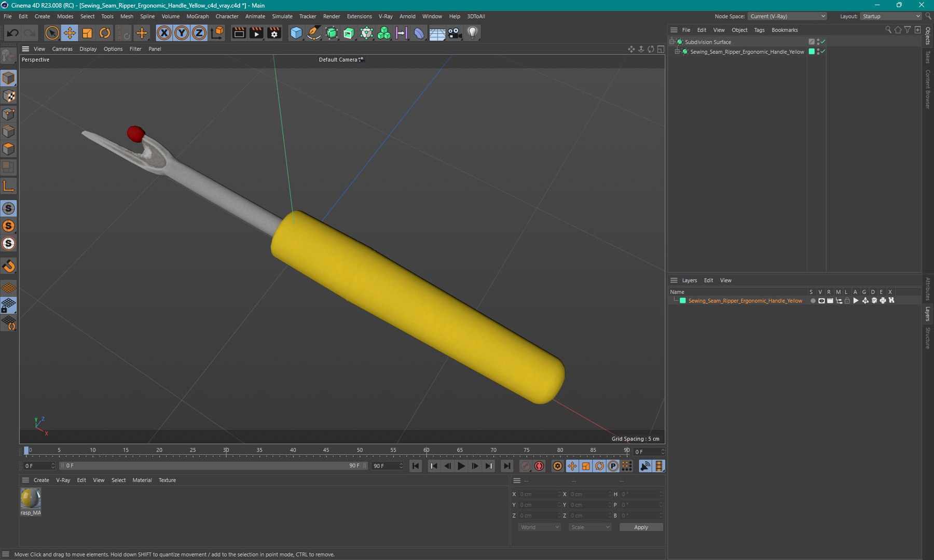
Task: Click the Workplane lock icon
Action: point(9,306)
